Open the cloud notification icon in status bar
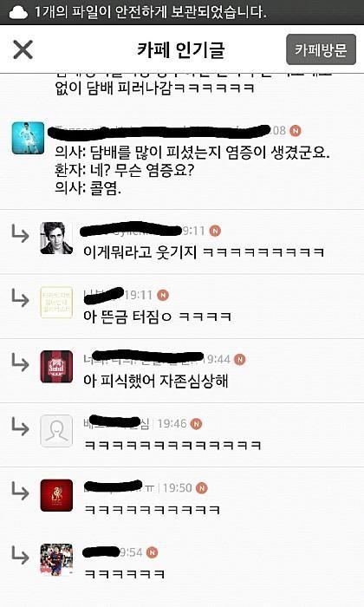 pos(18,12)
